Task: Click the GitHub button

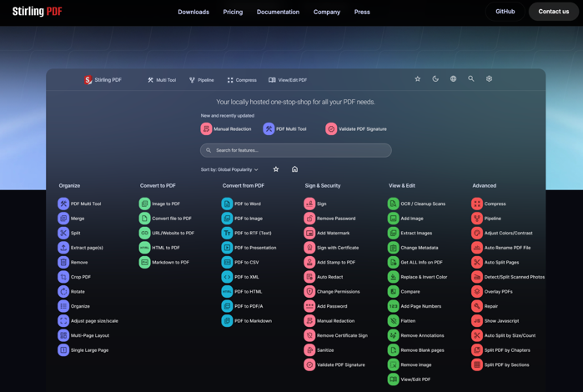Action: click(505, 12)
